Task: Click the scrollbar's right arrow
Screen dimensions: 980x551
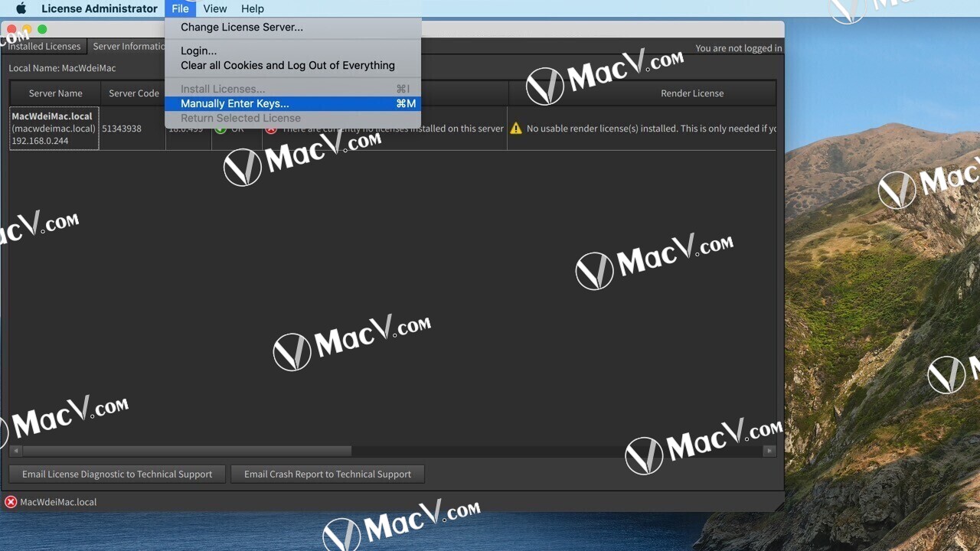Action: click(770, 451)
